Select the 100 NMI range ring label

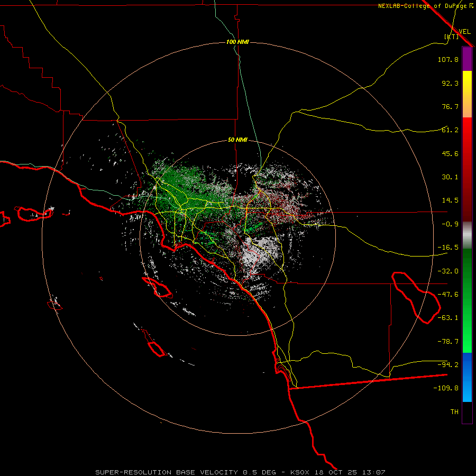coord(237,42)
